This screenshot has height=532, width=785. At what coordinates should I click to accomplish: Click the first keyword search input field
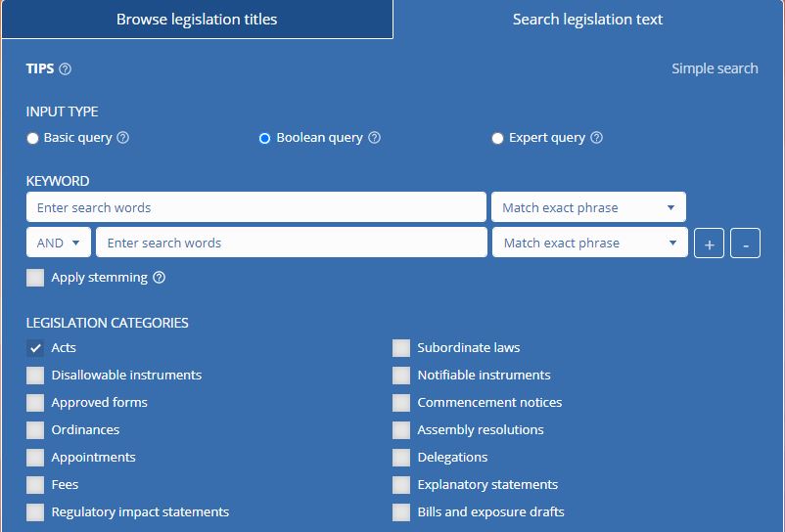tap(256, 207)
